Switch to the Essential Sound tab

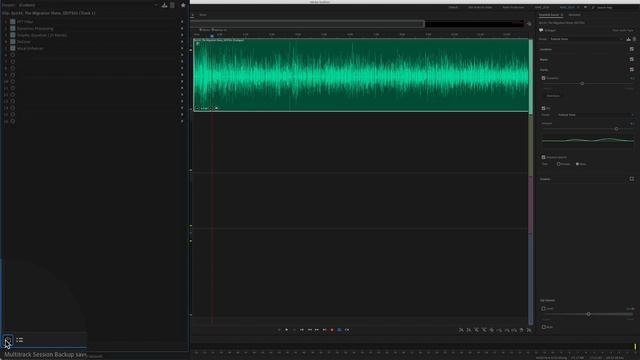point(549,15)
